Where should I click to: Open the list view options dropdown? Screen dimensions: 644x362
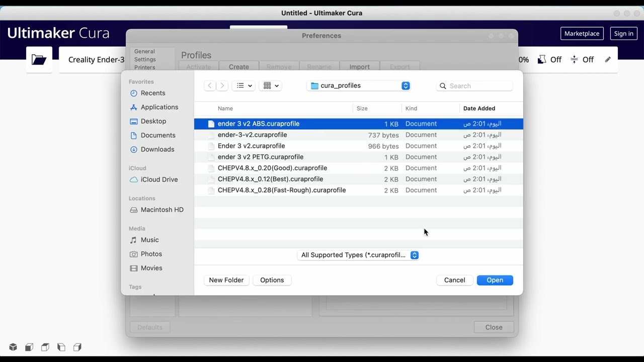[x=244, y=85]
